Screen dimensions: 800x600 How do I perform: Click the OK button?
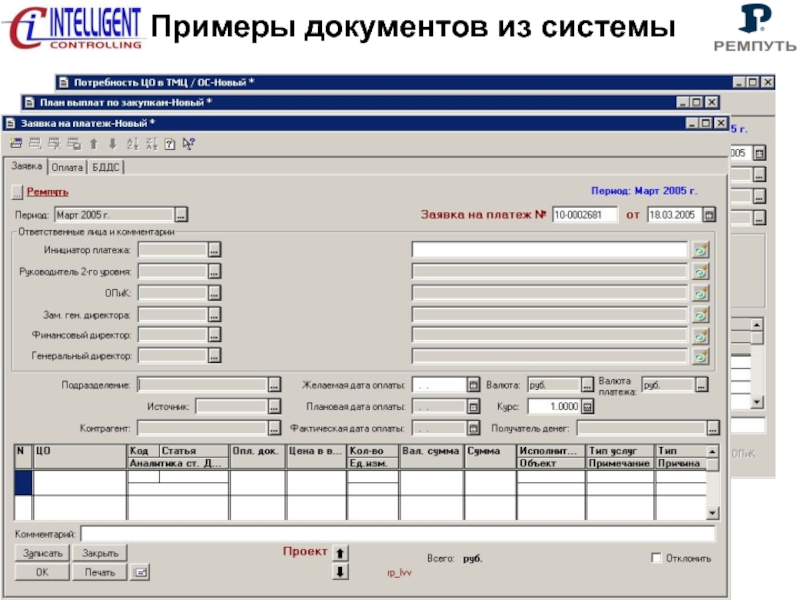42,572
